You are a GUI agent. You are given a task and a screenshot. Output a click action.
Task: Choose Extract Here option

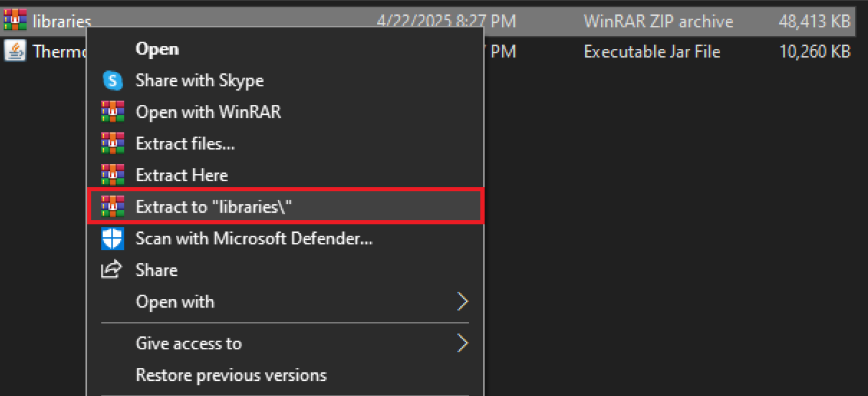pos(285,175)
